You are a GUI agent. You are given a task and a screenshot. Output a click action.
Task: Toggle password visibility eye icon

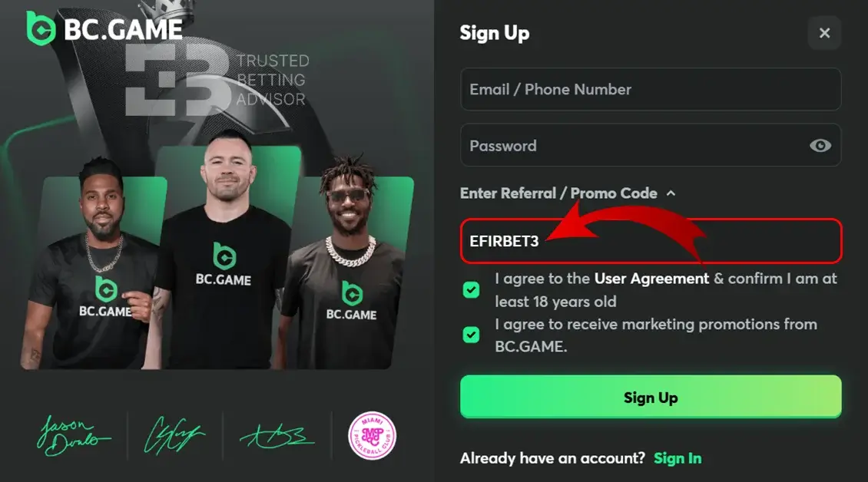pyautogui.click(x=820, y=146)
